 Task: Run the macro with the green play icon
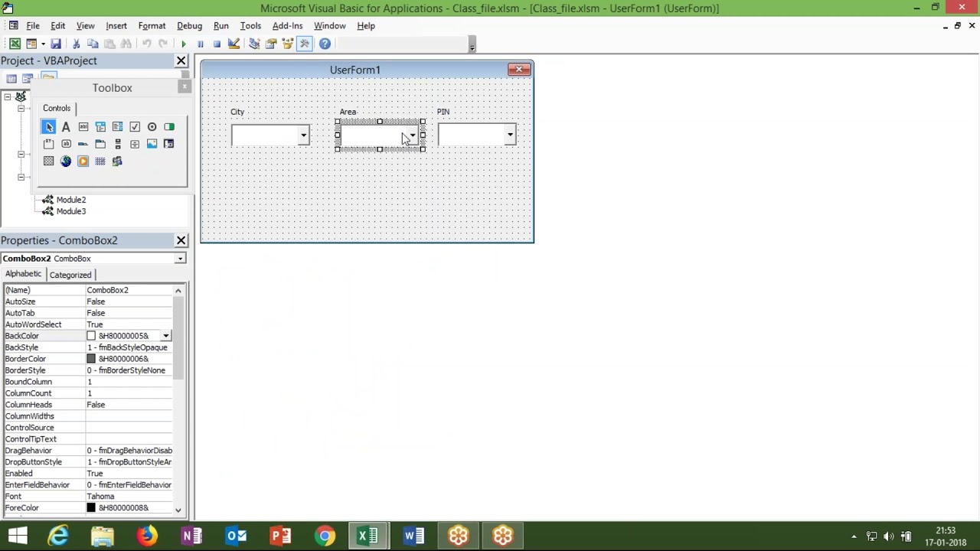[x=183, y=44]
